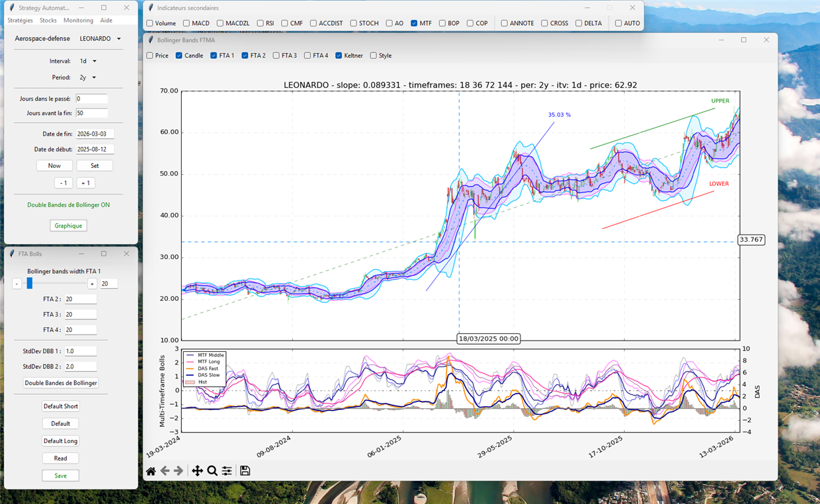
Task: Go back to previous chart view
Action: (x=165, y=471)
